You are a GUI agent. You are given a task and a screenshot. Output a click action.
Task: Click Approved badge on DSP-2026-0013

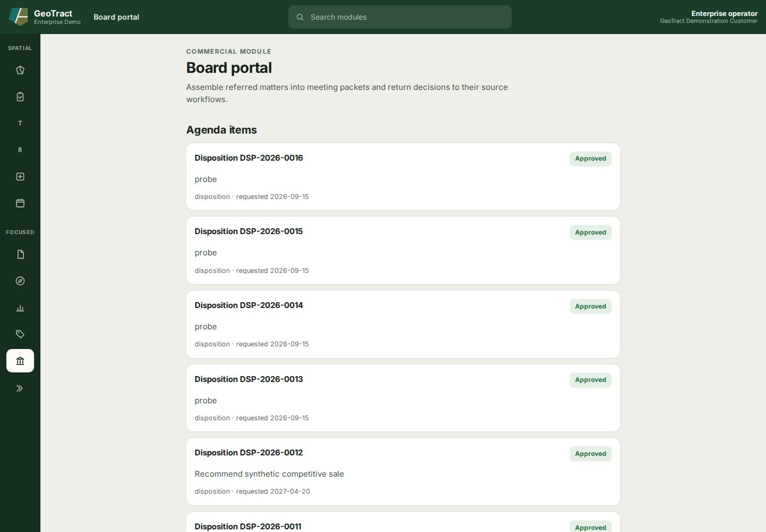[x=590, y=380]
